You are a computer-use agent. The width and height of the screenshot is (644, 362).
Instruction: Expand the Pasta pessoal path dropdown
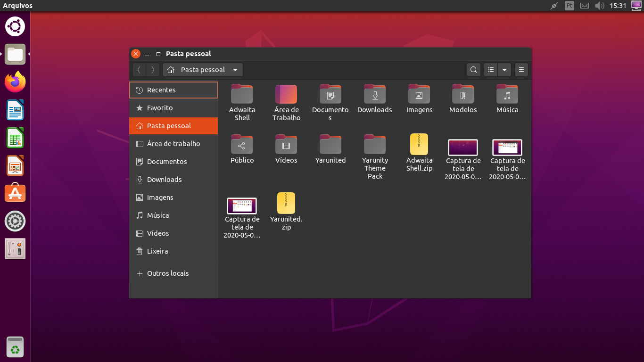pos(235,69)
